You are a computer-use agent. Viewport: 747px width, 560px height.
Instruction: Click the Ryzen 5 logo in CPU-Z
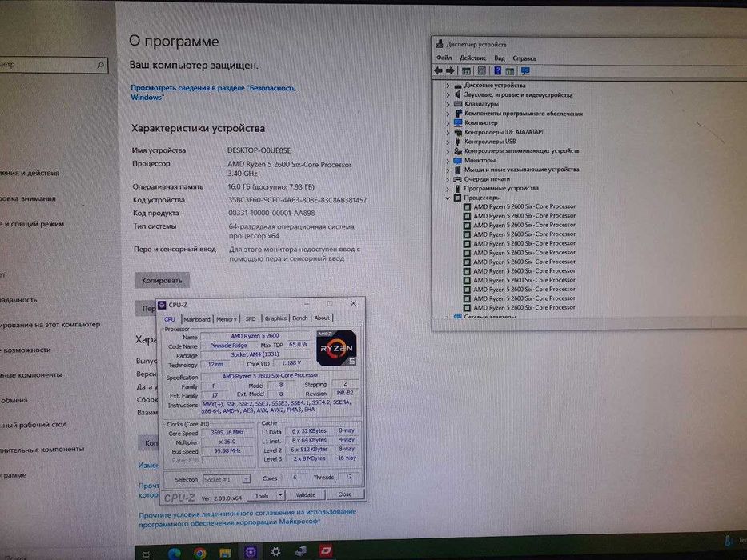click(336, 348)
